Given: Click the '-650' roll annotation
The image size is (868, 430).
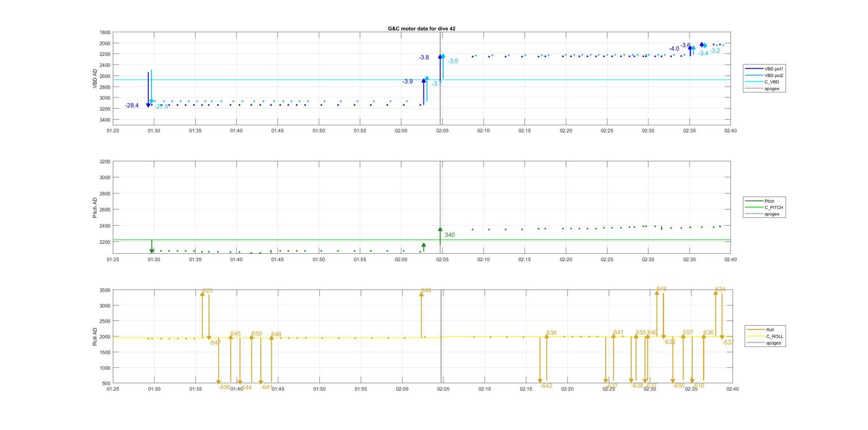Looking at the screenshot, I should pos(679,385).
